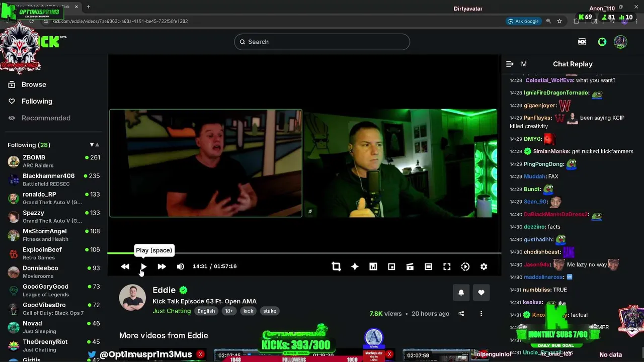Select the English tag

[x=206, y=311]
